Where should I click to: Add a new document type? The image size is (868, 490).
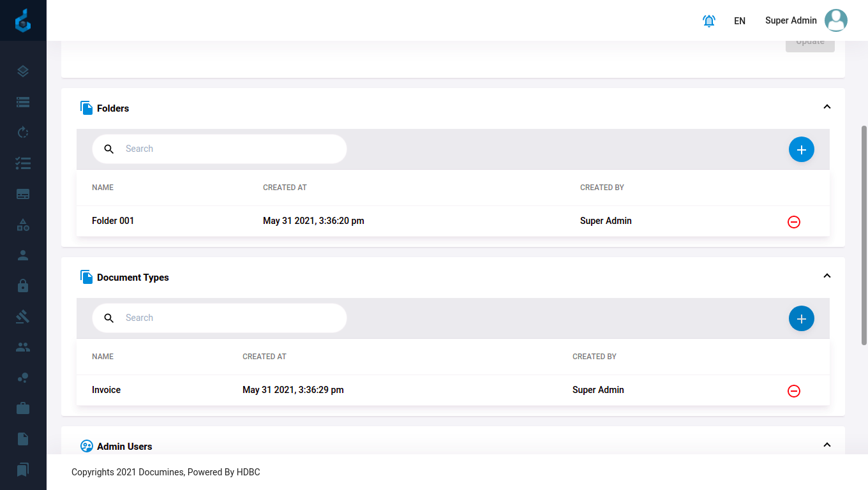click(x=801, y=318)
